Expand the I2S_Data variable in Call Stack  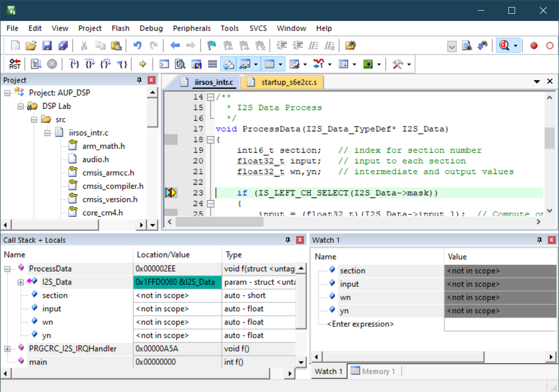click(21, 282)
